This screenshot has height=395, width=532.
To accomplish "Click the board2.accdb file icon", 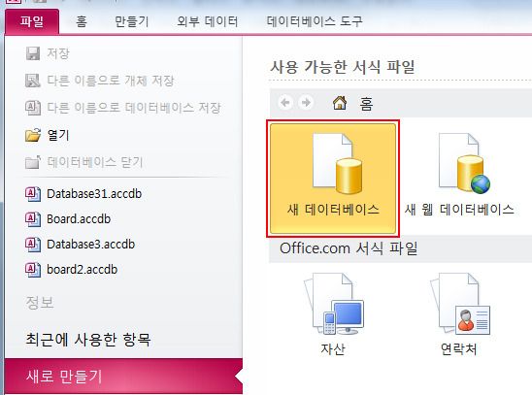I will [33, 270].
